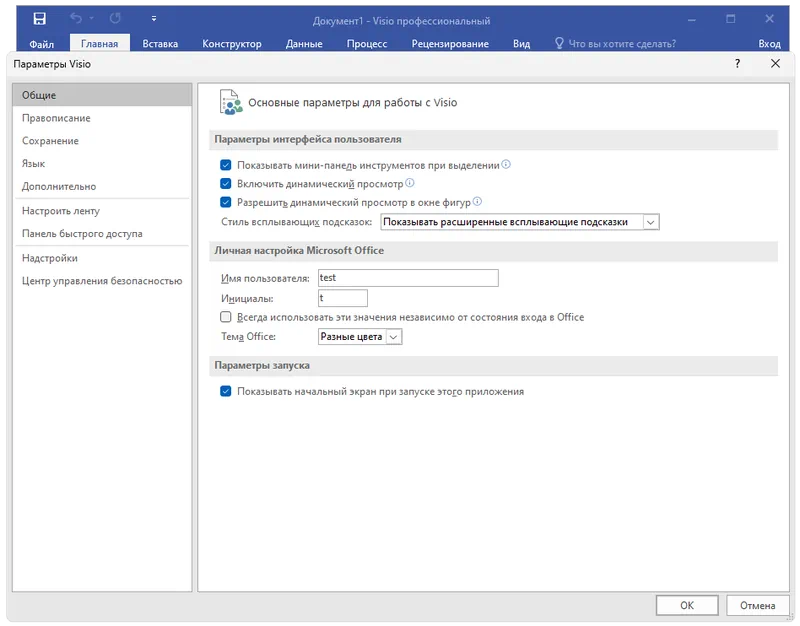Open the 'Стиль всплывающих подсказок' dropdown
The height and width of the screenshot is (626, 800).
[x=651, y=222]
